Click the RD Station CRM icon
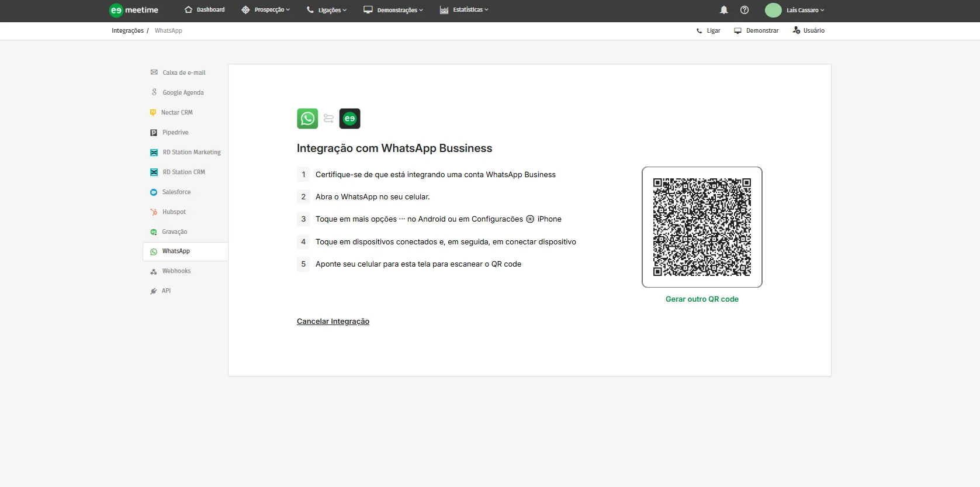 154,172
